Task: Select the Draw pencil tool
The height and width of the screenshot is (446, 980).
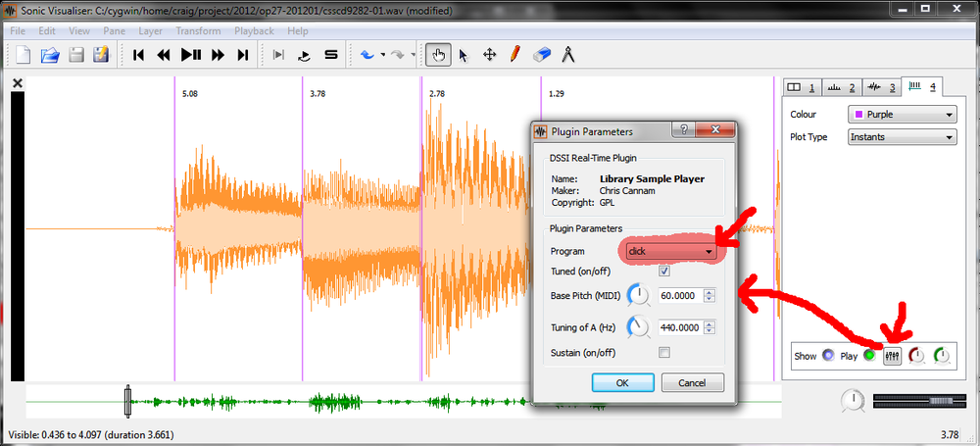Action: (514, 55)
